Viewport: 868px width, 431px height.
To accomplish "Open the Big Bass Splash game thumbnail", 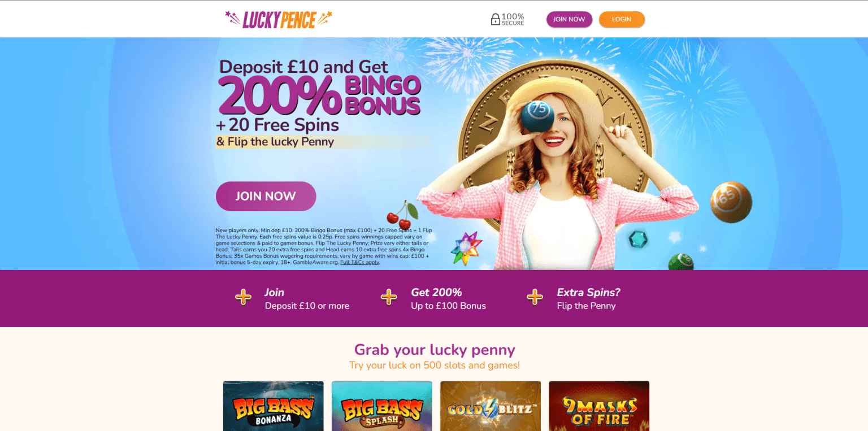I will pos(382,406).
